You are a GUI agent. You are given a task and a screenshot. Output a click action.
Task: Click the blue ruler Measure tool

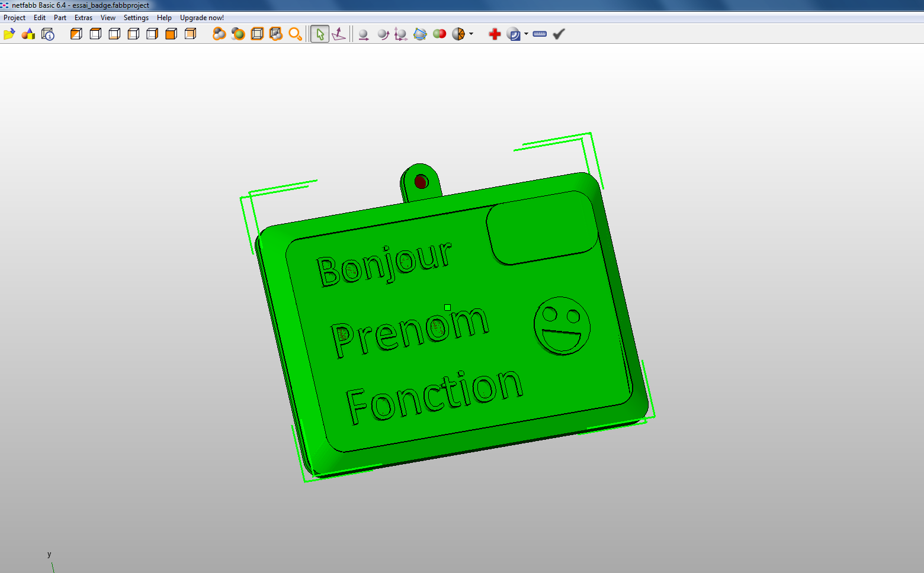click(540, 34)
